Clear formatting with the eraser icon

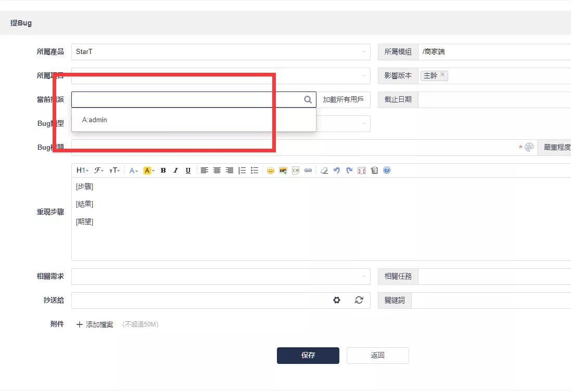click(x=324, y=170)
